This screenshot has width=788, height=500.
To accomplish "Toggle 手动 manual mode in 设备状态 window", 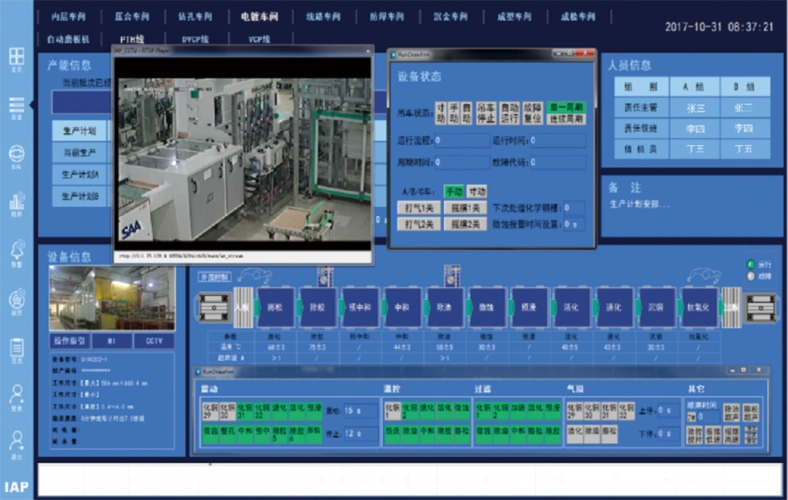I will 454,191.
